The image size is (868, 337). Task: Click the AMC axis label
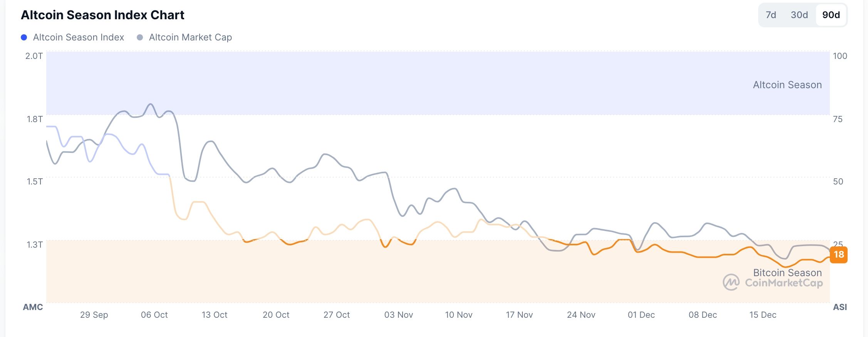33,307
